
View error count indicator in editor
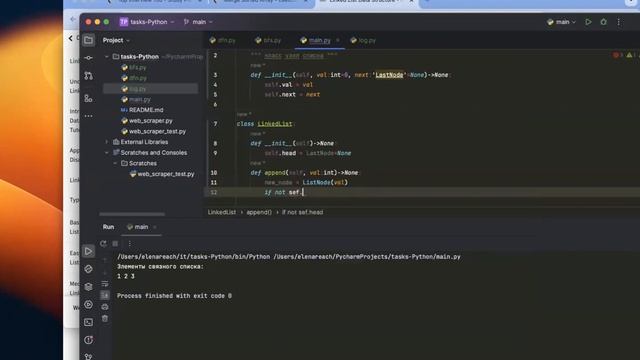(618, 55)
